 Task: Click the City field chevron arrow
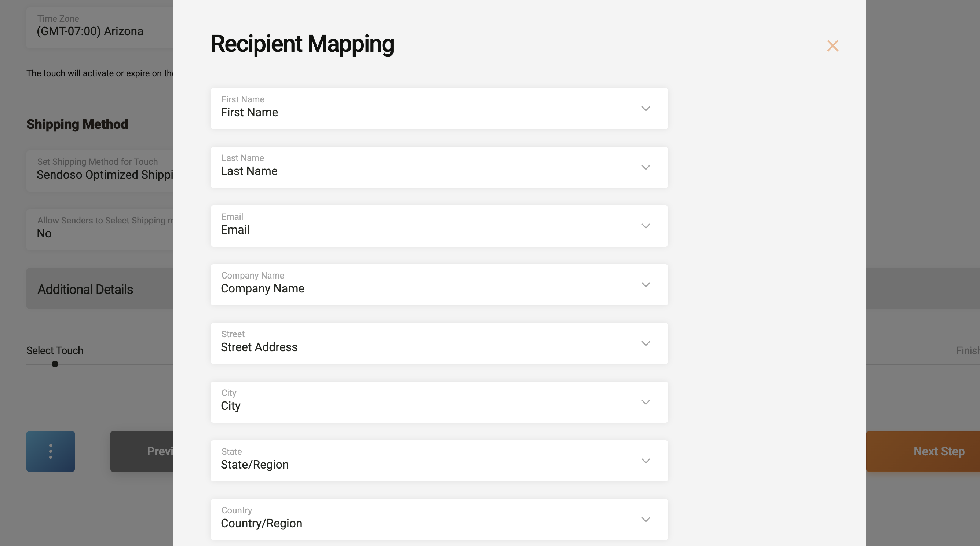(x=646, y=402)
